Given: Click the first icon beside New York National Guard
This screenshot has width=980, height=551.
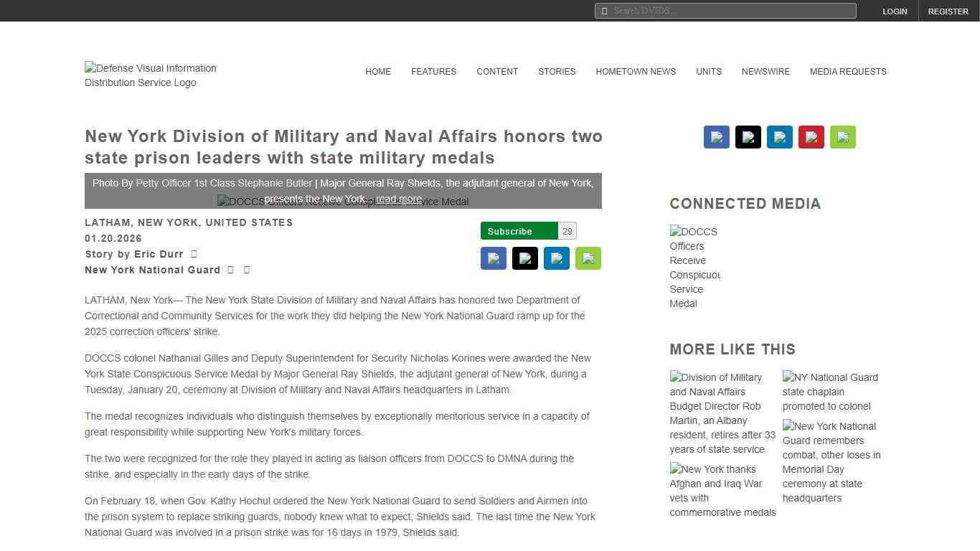Looking at the screenshot, I should [x=230, y=269].
